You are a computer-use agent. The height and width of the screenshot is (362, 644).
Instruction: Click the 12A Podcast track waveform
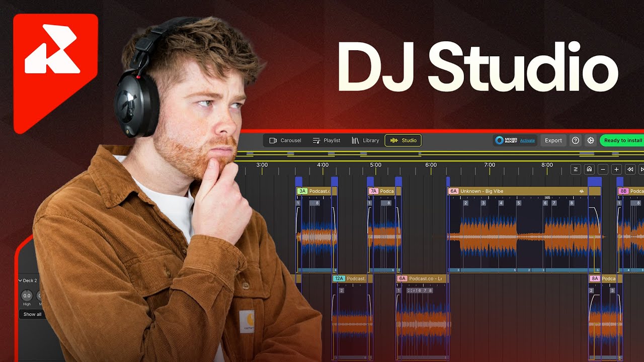click(352, 323)
